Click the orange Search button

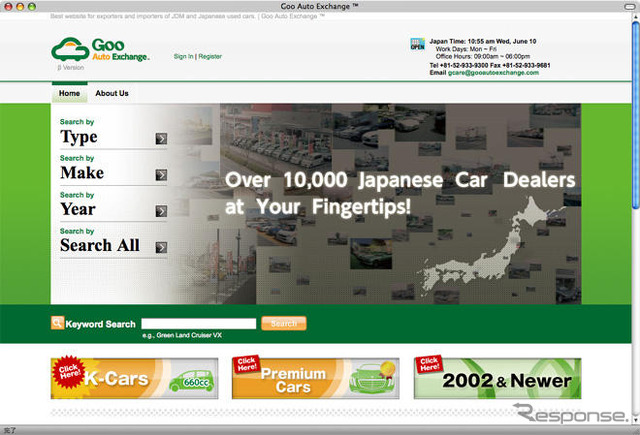pyautogui.click(x=284, y=324)
